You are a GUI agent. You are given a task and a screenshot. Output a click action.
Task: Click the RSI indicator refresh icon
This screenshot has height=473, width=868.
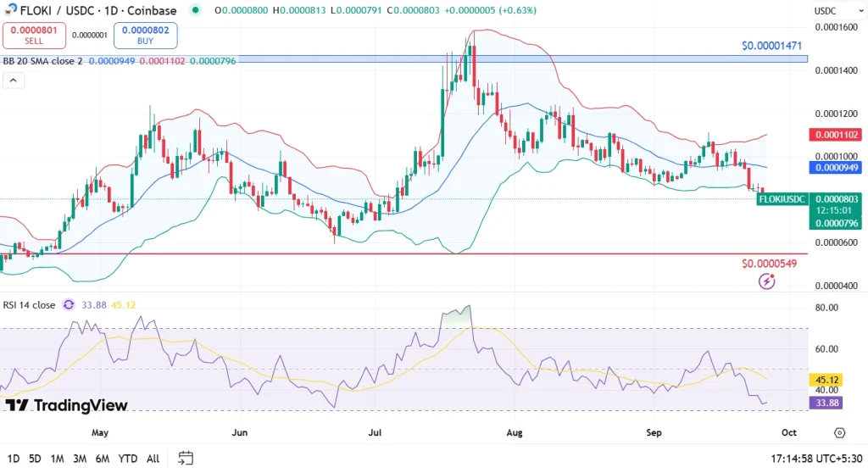70,305
